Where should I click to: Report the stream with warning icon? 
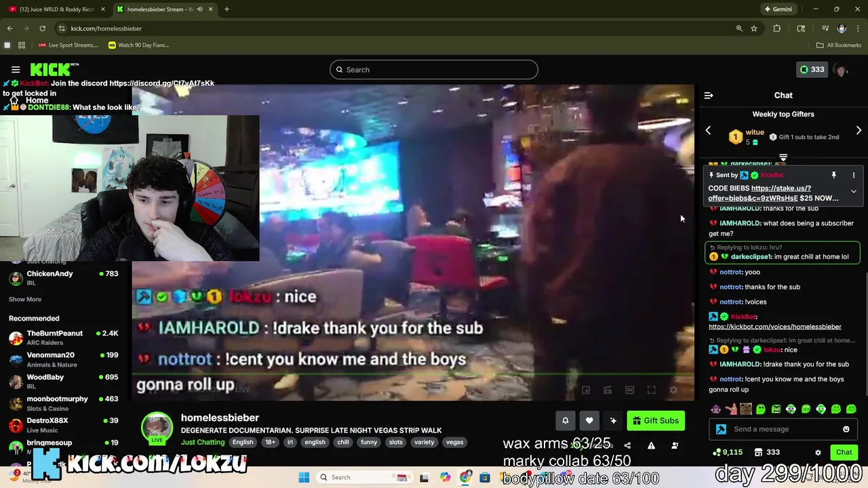pos(651,446)
